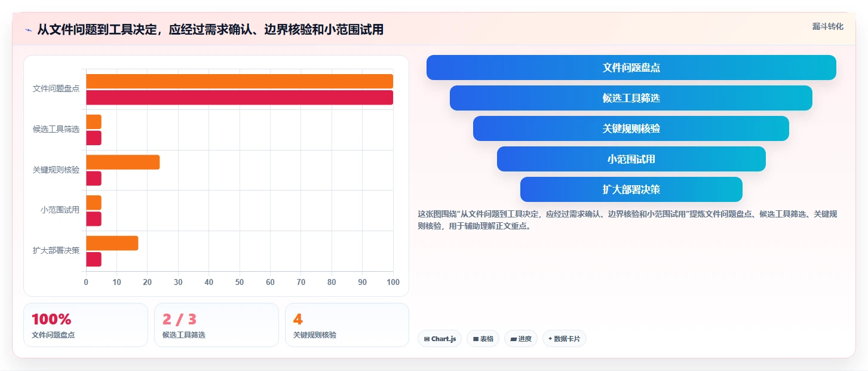This screenshot has width=868, height=371.
Task: Click the 扩大部署决策 y-axis label
Action: [56, 250]
